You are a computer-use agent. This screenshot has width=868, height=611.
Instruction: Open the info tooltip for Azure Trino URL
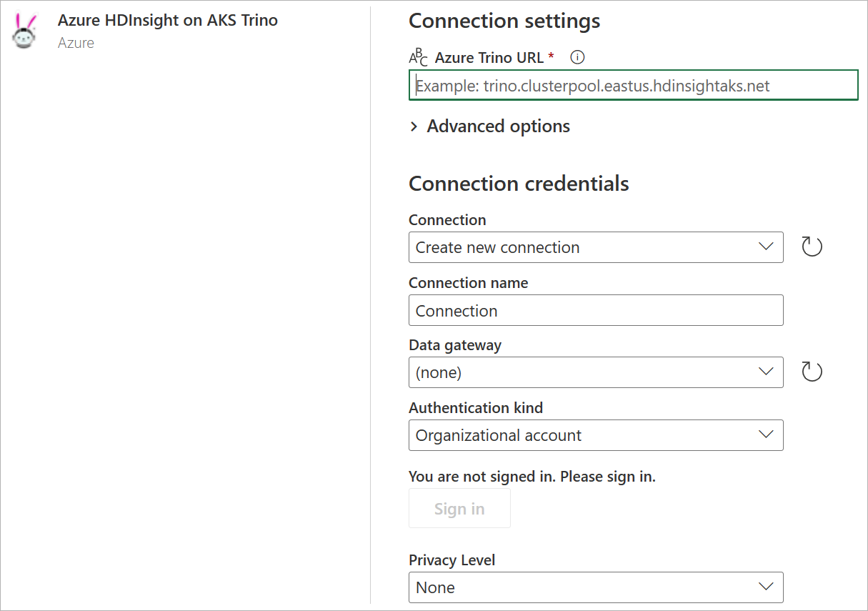point(577,57)
